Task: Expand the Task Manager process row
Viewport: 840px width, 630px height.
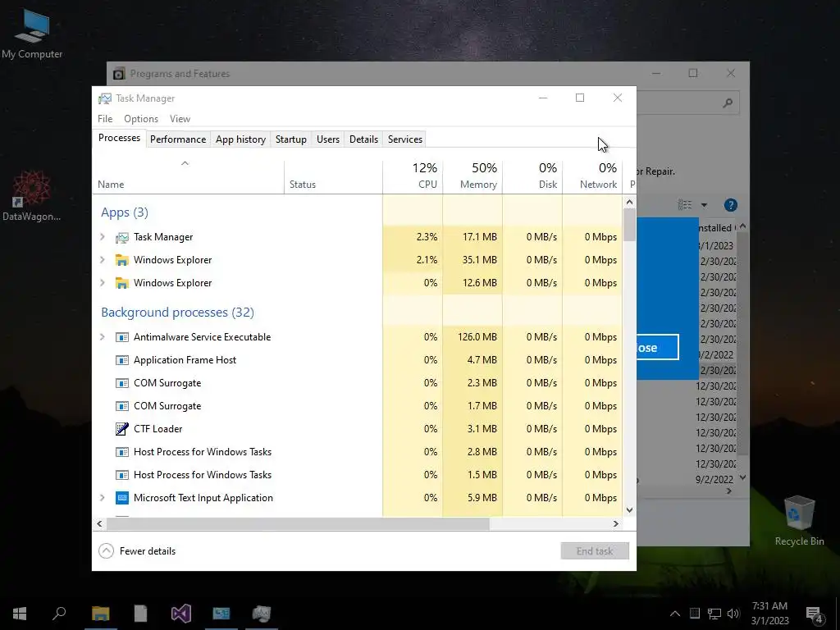Action: [x=103, y=237]
